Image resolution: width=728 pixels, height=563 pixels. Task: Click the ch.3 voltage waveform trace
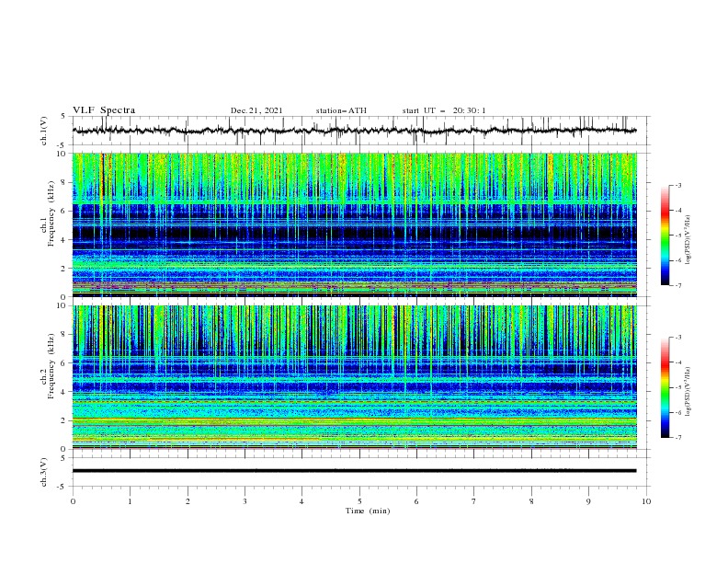click(x=354, y=471)
